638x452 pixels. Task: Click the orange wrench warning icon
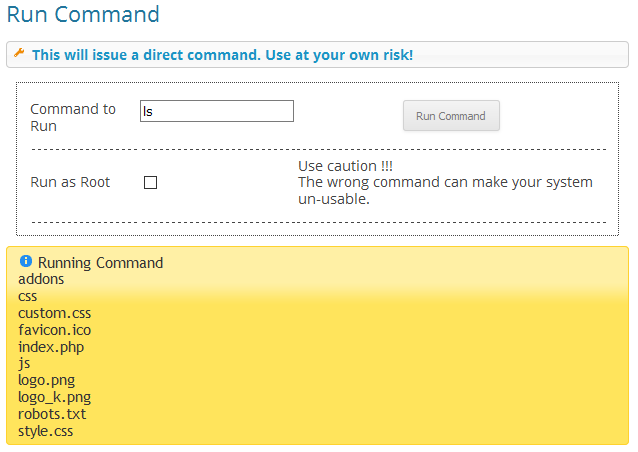[19, 53]
